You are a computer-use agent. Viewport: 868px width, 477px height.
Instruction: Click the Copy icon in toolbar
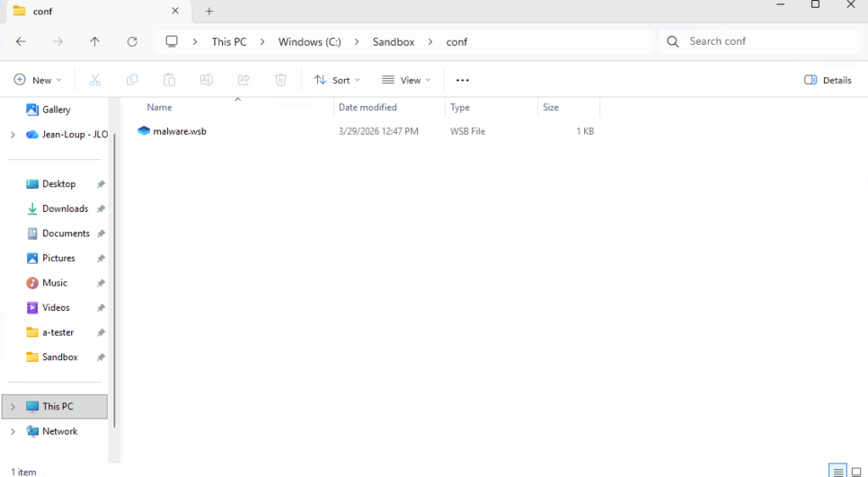point(132,80)
